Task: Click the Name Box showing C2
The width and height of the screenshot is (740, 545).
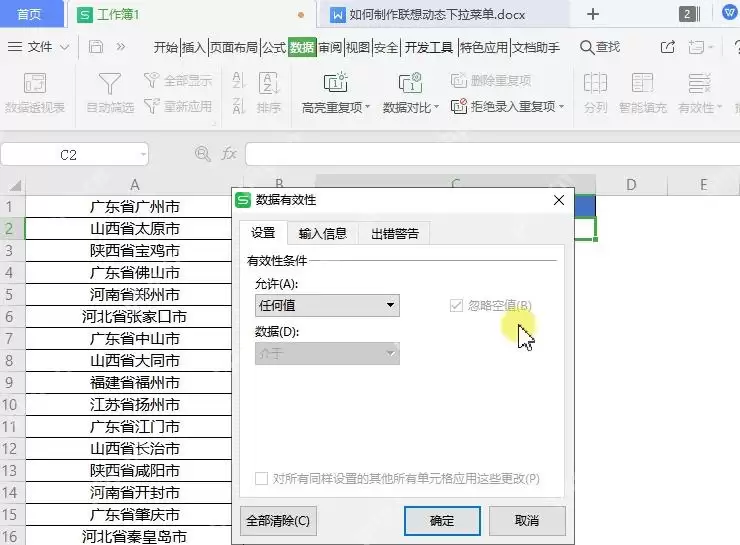Action: 75,154
